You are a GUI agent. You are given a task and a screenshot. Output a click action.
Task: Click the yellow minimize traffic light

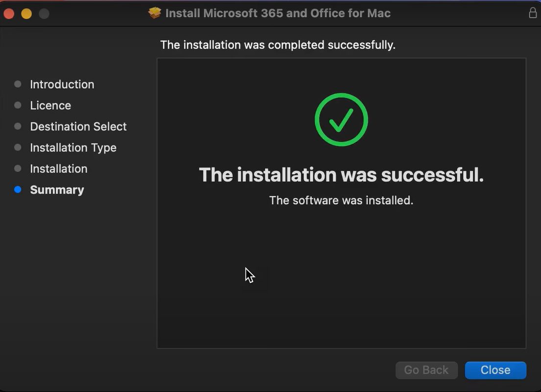click(26, 14)
